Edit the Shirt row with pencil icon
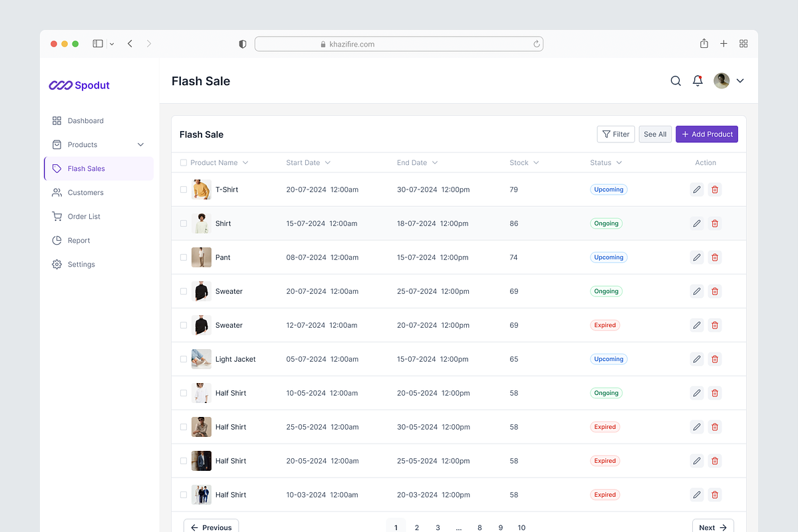Image resolution: width=798 pixels, height=532 pixels. [697, 223]
